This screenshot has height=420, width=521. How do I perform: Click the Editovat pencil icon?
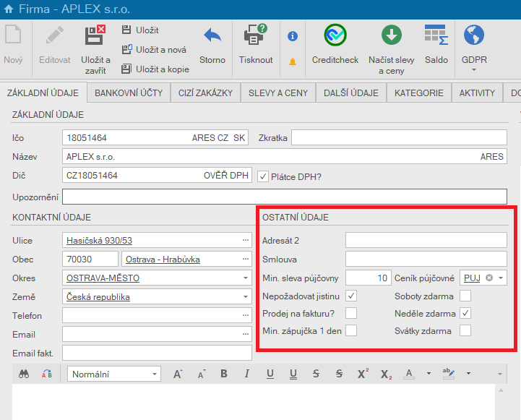tap(55, 35)
